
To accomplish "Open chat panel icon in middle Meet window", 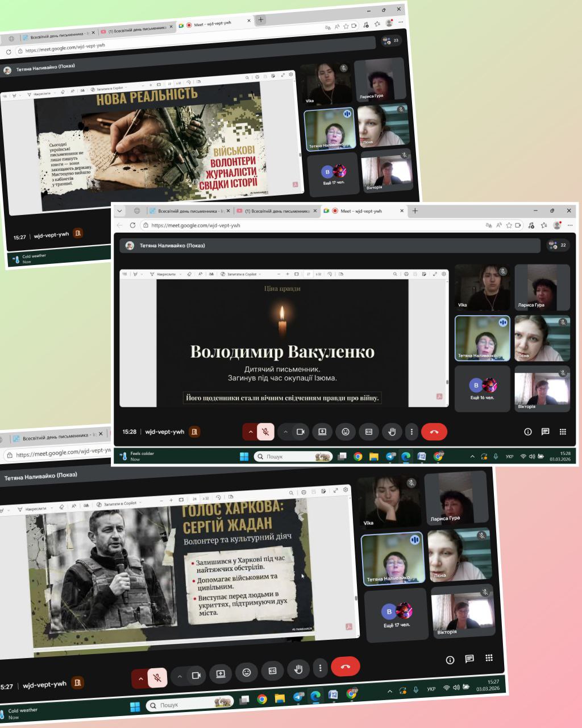I will click(545, 432).
